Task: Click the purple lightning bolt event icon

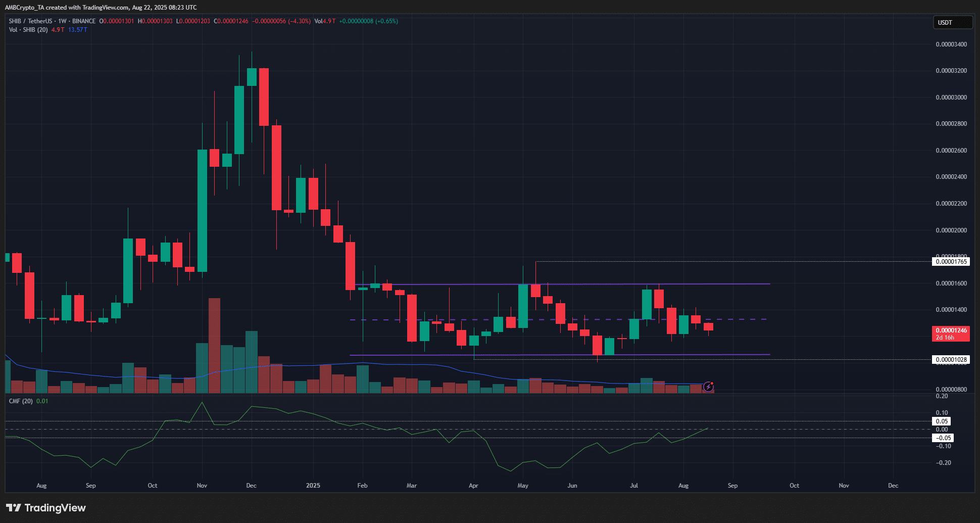Action: point(708,387)
